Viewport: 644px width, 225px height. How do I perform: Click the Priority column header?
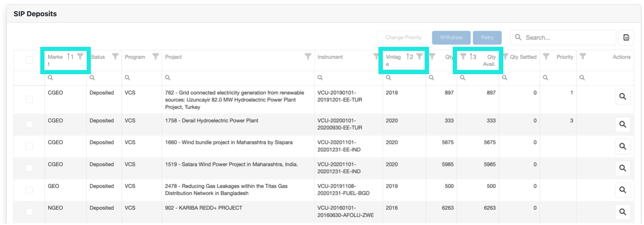[565, 57]
